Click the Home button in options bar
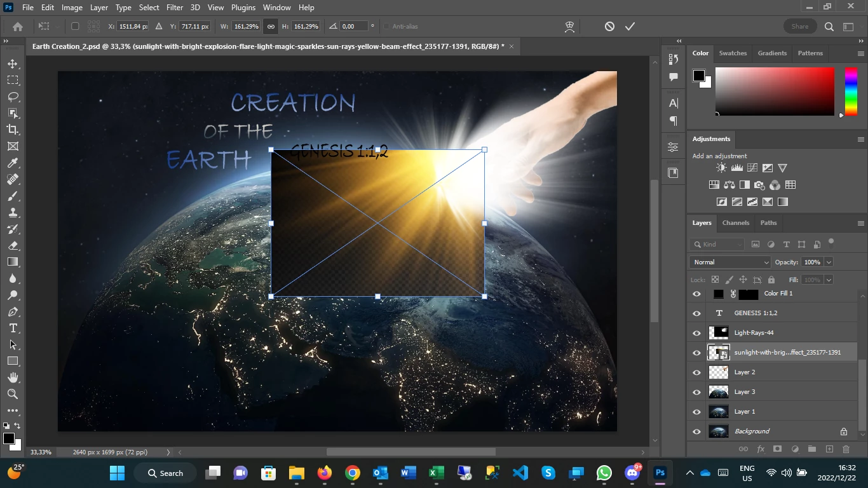Screen dimensions: 868x488 coord(18,27)
